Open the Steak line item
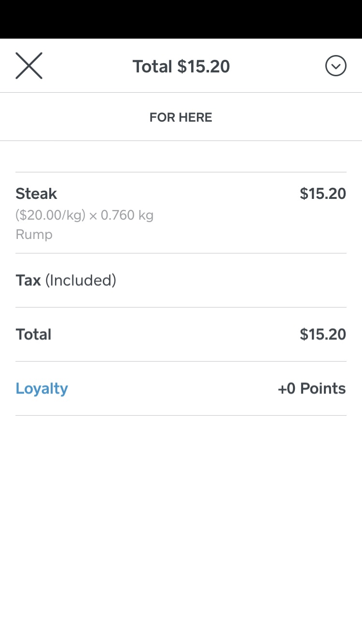This screenshot has height=644, width=362. click(x=37, y=194)
